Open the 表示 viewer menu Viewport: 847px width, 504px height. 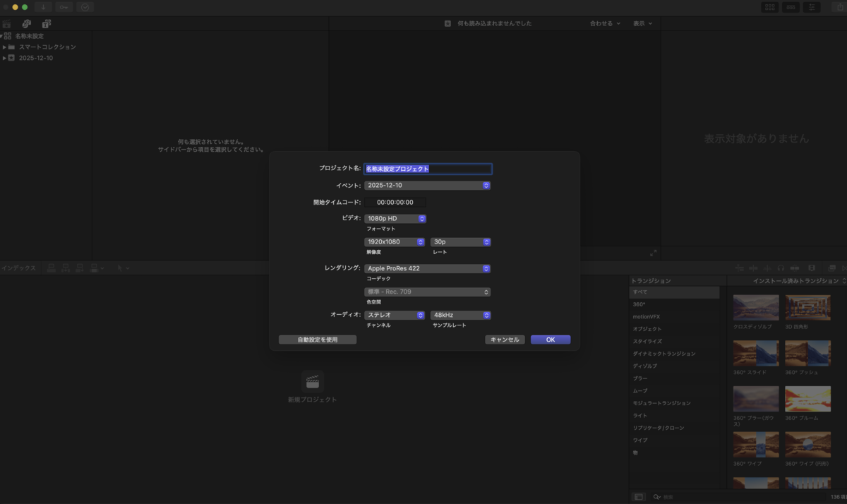(x=642, y=24)
